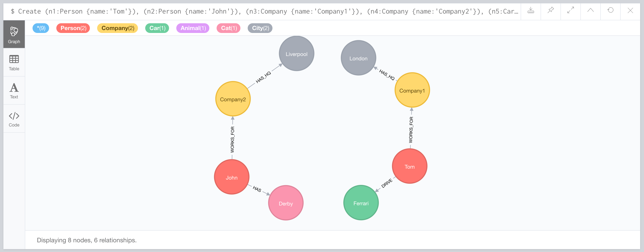Collapse the result frame with the chevron
Viewport: 644px width, 252px height.
(x=591, y=10)
